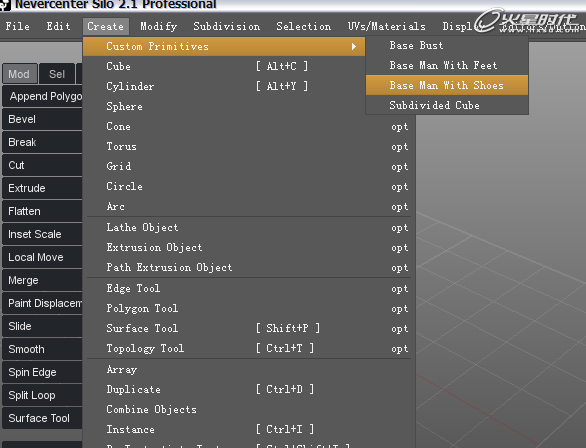Select Combine Objects command
The image size is (586, 448).
(249, 409)
